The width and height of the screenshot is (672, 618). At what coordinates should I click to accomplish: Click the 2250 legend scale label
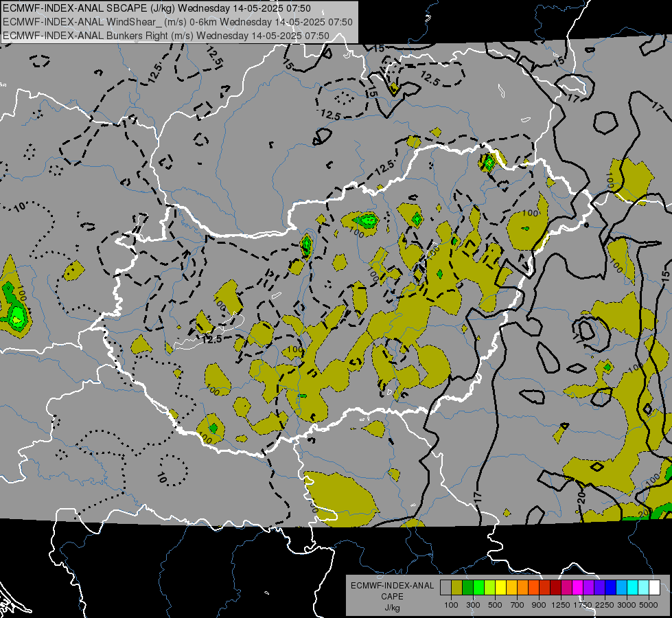(605, 605)
